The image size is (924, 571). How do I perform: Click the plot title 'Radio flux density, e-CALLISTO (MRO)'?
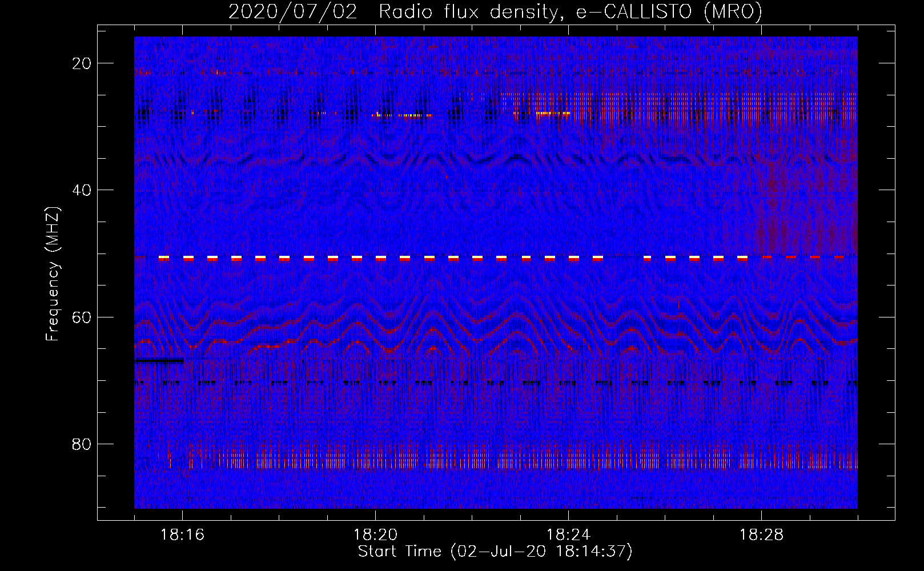pos(571,12)
